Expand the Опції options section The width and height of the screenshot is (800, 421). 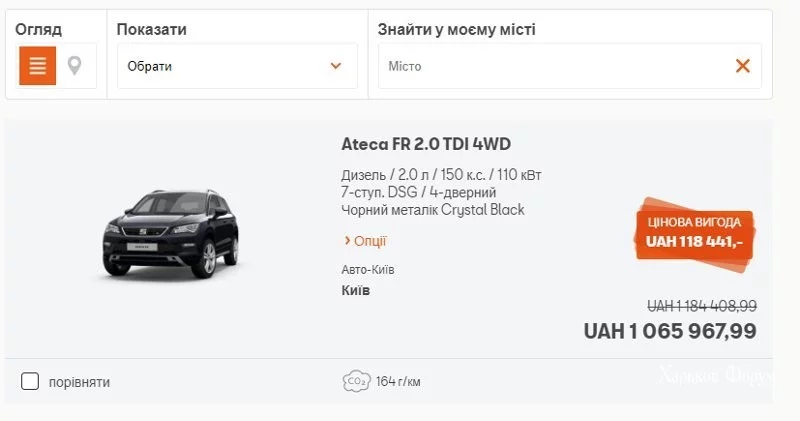point(369,241)
